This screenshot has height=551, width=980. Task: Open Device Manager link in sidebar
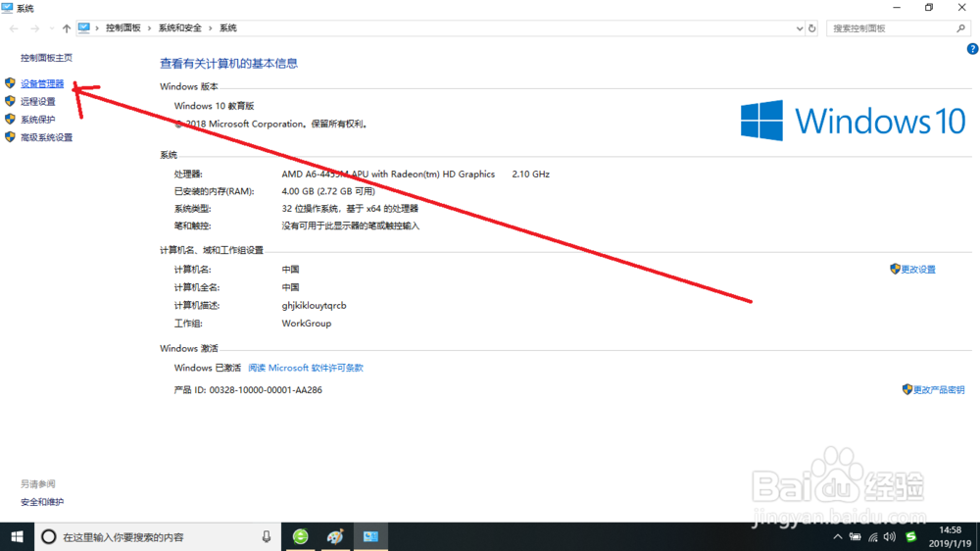click(42, 83)
